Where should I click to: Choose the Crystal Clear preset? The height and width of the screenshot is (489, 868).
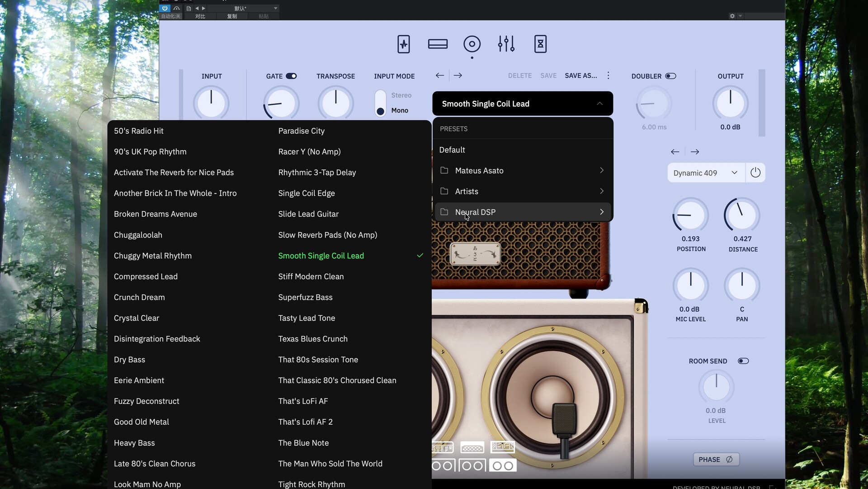(137, 318)
